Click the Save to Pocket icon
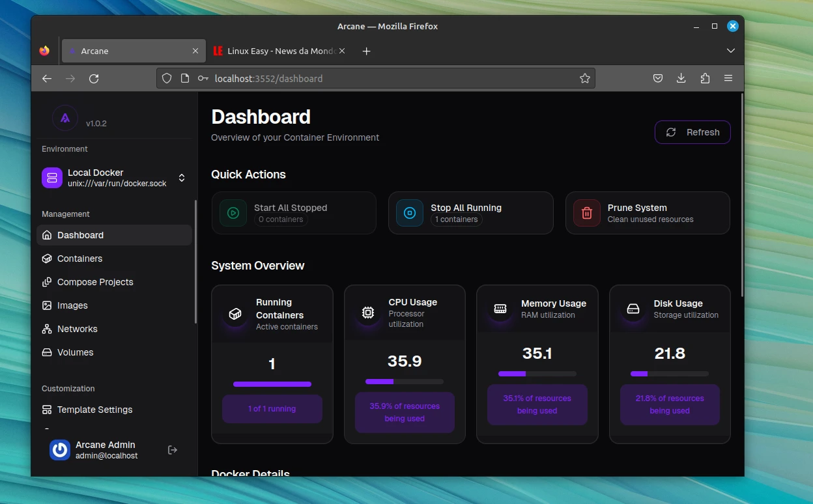The image size is (813, 504). tap(658, 79)
